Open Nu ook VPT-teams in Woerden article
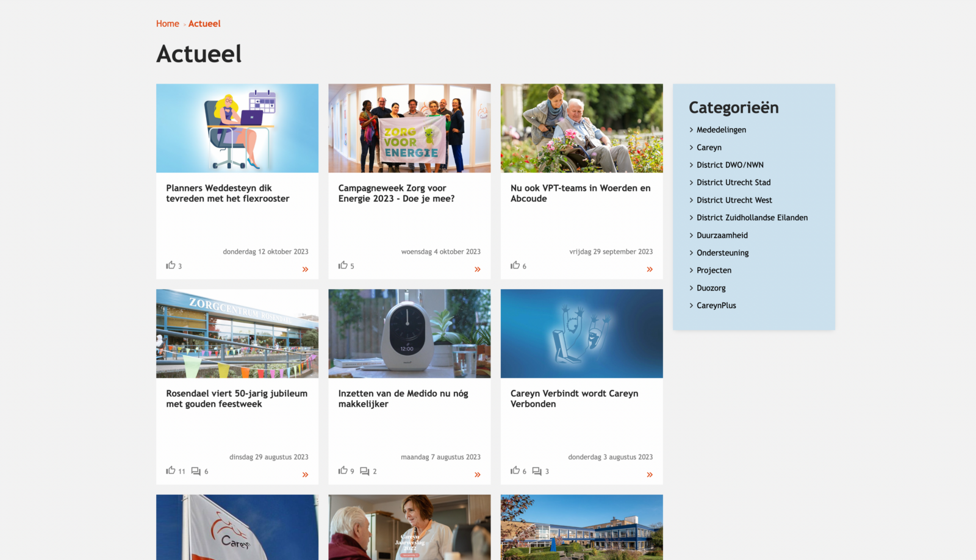976x560 pixels. [x=581, y=193]
